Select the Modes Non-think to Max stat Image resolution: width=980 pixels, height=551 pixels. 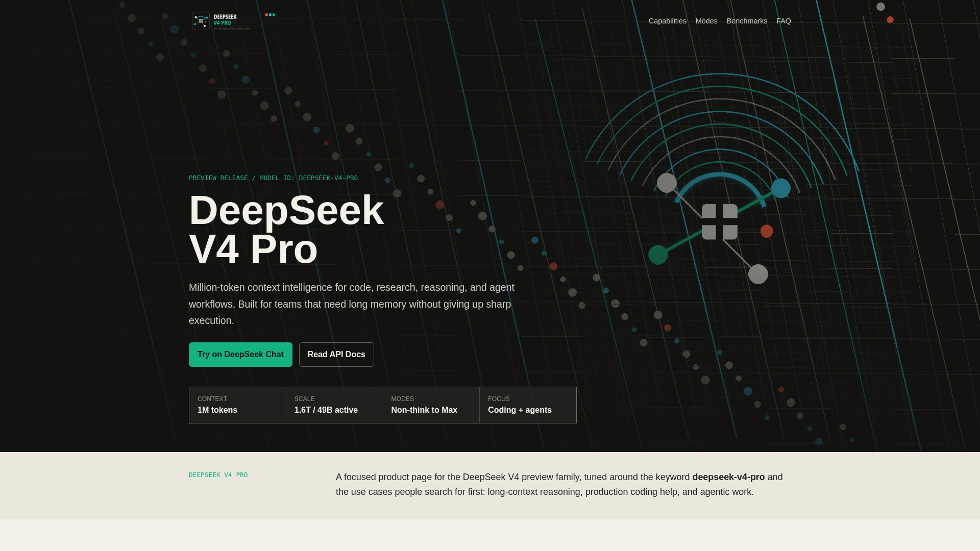[431, 405]
